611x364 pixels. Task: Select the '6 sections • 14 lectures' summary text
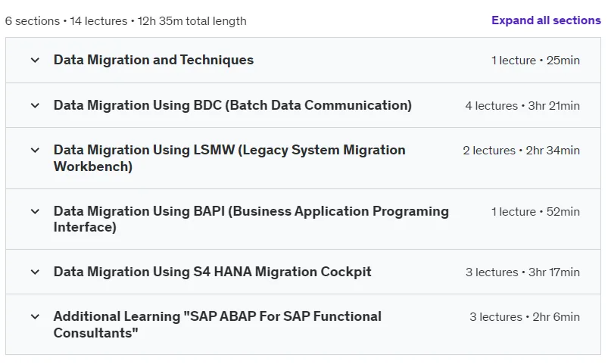[66, 20]
